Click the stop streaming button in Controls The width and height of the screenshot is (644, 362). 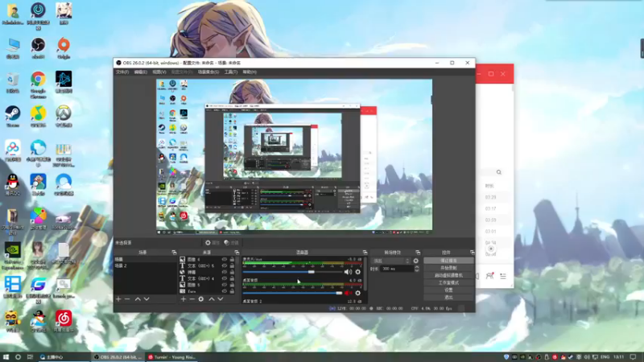[448, 261]
